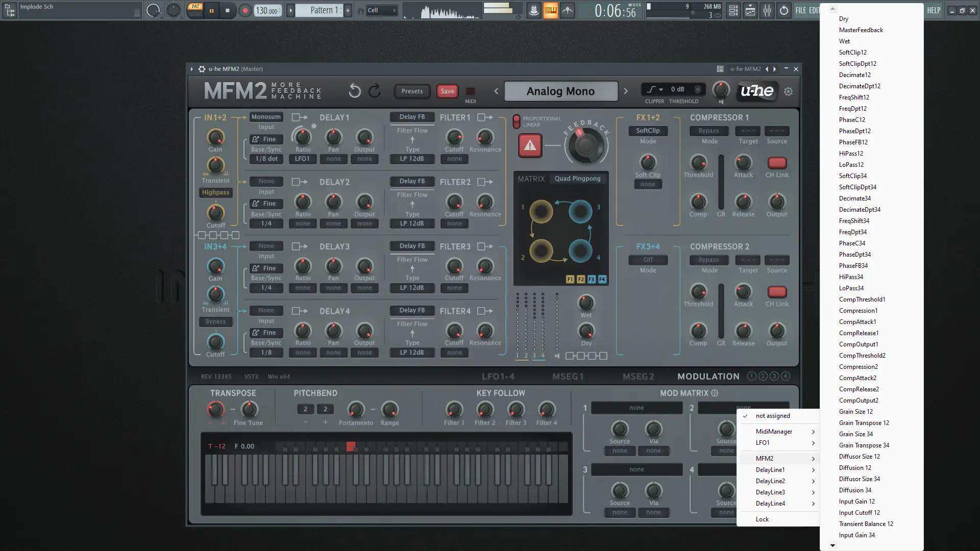Image resolution: width=980 pixels, height=551 pixels.
Task: Click the red feedback warning triangle button
Action: point(530,146)
